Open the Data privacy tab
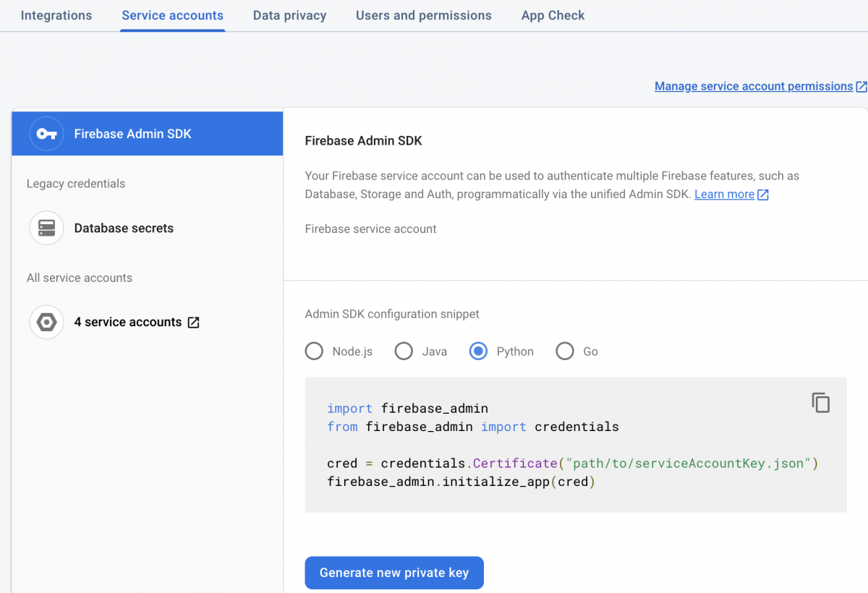The height and width of the screenshot is (593, 868). coord(289,15)
